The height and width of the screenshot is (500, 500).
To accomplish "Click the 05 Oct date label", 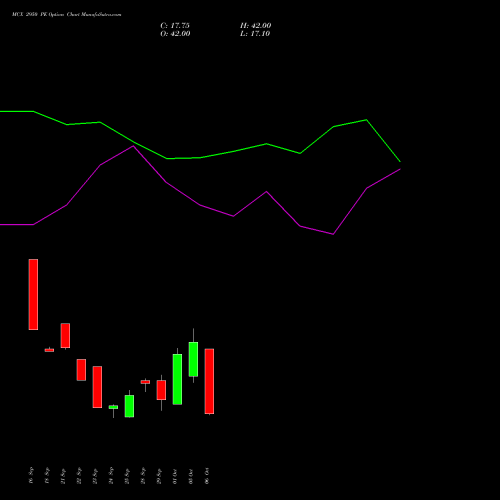I will (x=191, y=477).
